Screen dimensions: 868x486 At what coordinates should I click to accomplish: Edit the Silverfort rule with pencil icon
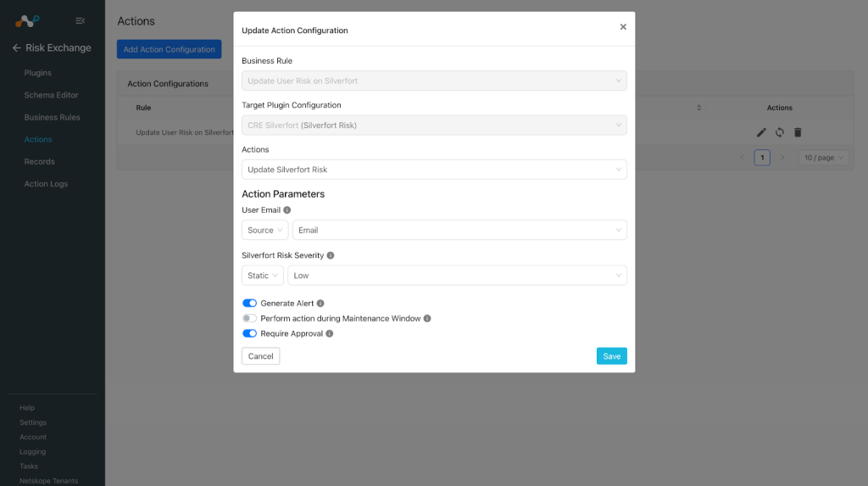click(762, 132)
